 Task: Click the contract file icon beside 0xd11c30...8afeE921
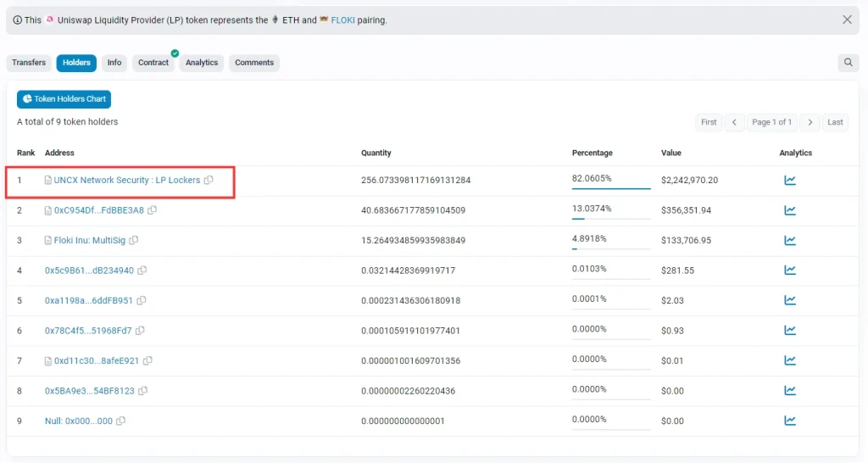(48, 360)
